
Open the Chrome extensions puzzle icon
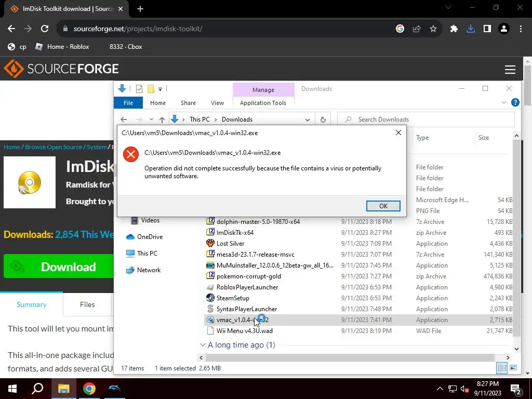[454, 29]
